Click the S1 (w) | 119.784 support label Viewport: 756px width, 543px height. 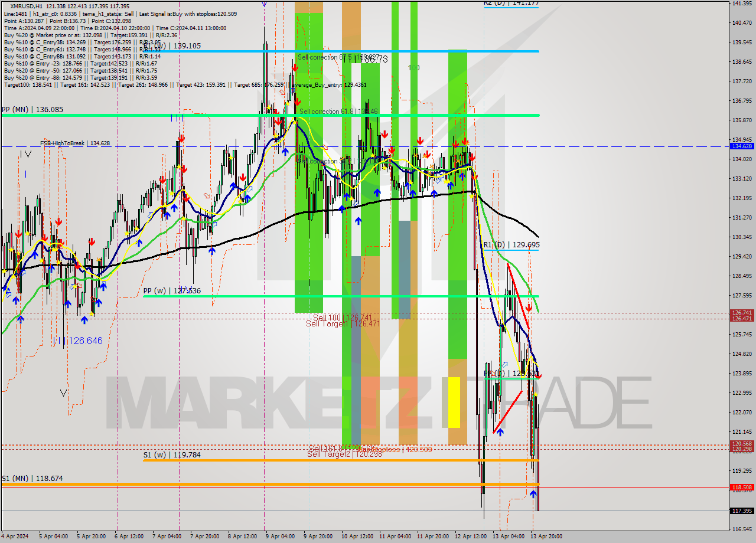[172, 455]
